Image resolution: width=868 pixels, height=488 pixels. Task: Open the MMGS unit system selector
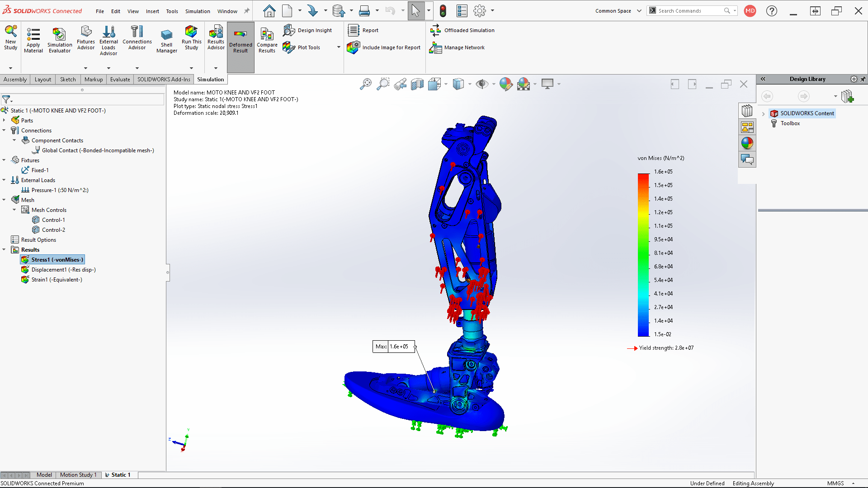[x=841, y=483]
